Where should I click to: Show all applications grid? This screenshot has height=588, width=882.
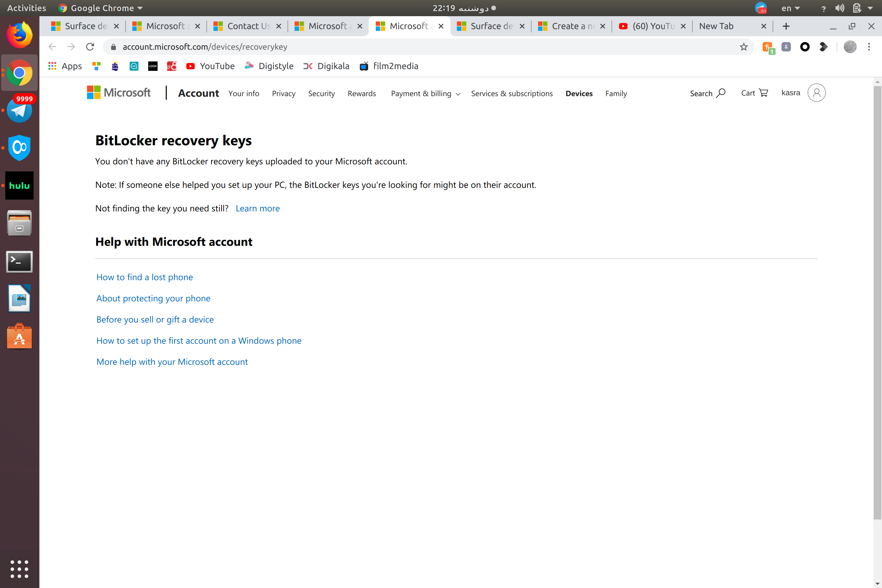coord(19,569)
